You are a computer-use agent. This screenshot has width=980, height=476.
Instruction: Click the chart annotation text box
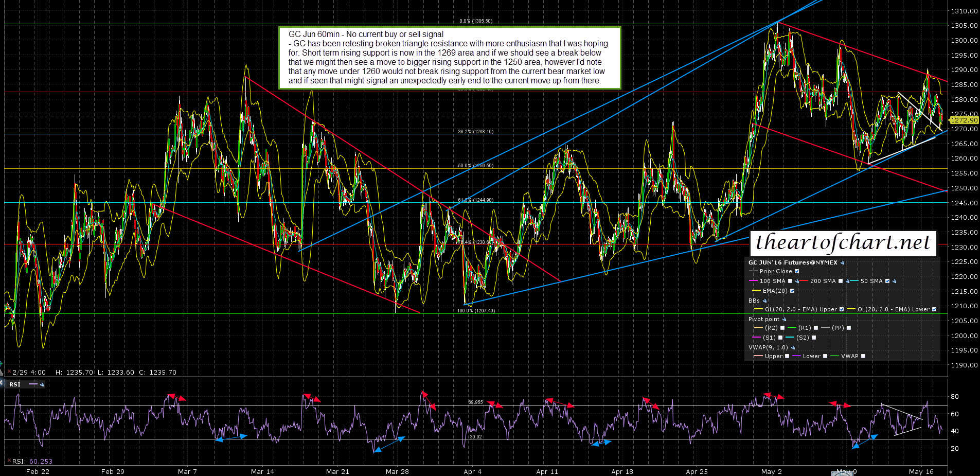pyautogui.click(x=450, y=58)
